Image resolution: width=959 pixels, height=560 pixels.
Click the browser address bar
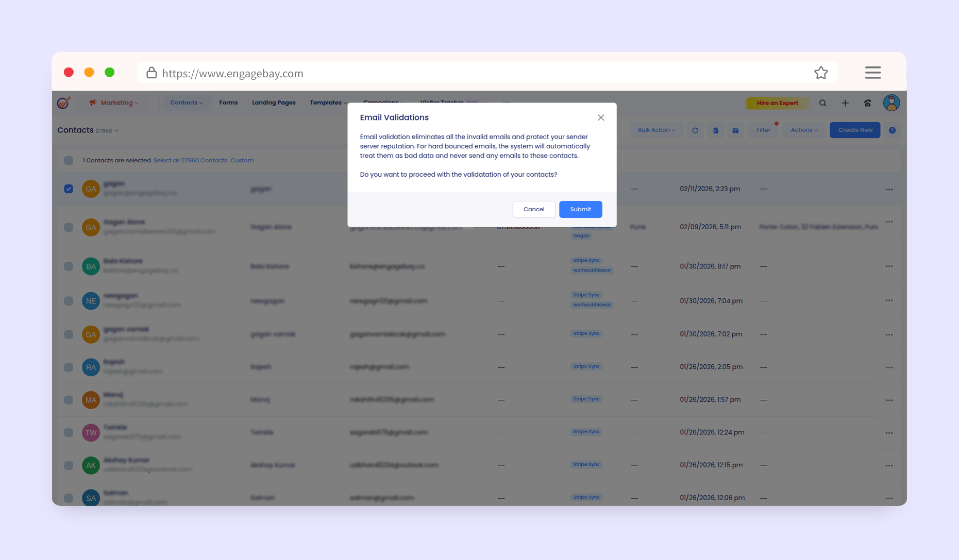[x=464, y=73]
